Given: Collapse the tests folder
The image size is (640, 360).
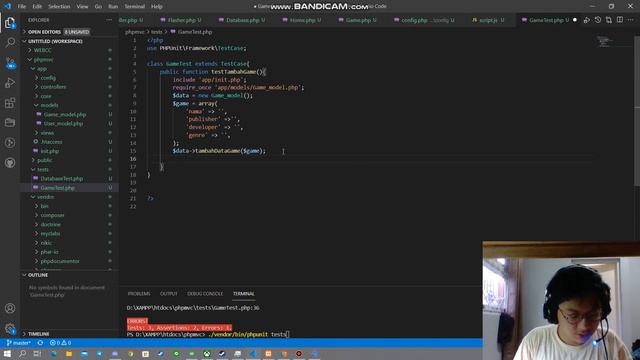Looking at the screenshot, I should pos(70,169).
